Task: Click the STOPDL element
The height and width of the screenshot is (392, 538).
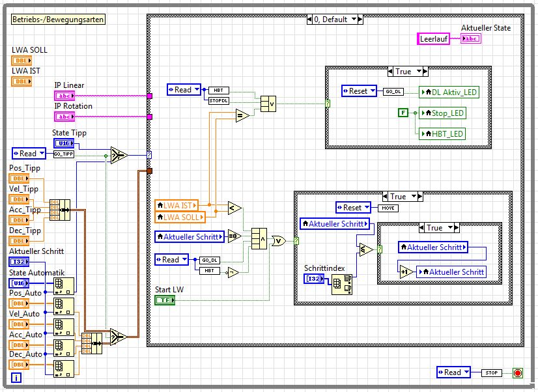Action: pyautogui.click(x=219, y=101)
